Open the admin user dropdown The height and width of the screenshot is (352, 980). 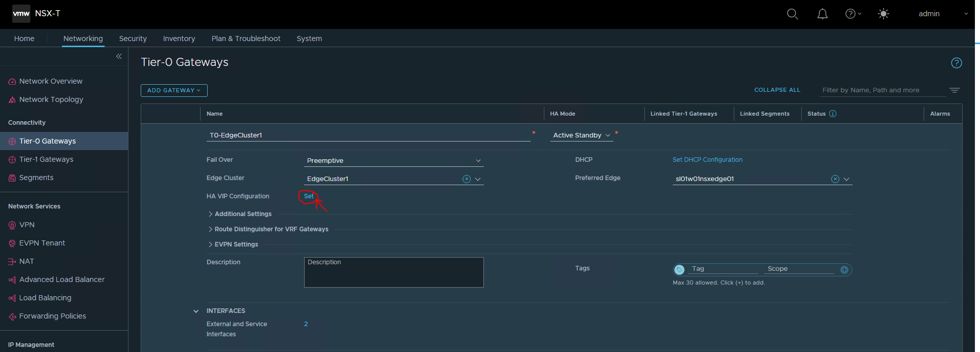(943, 14)
